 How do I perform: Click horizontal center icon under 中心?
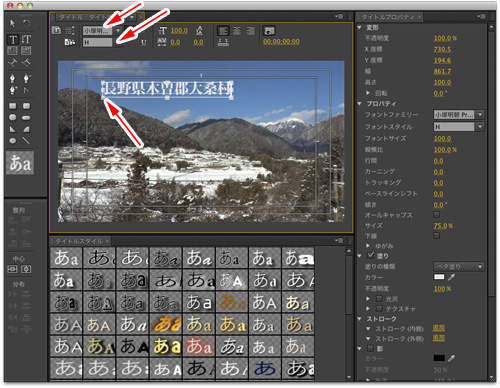coord(13,269)
